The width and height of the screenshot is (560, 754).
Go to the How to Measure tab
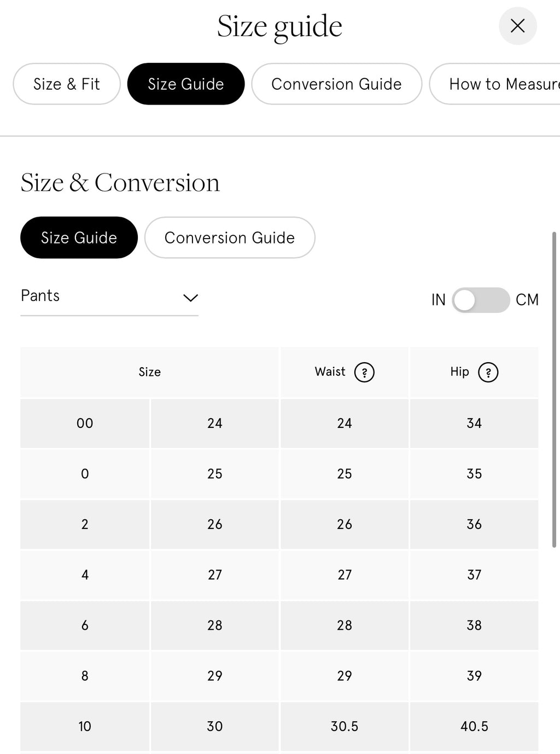[495, 84]
